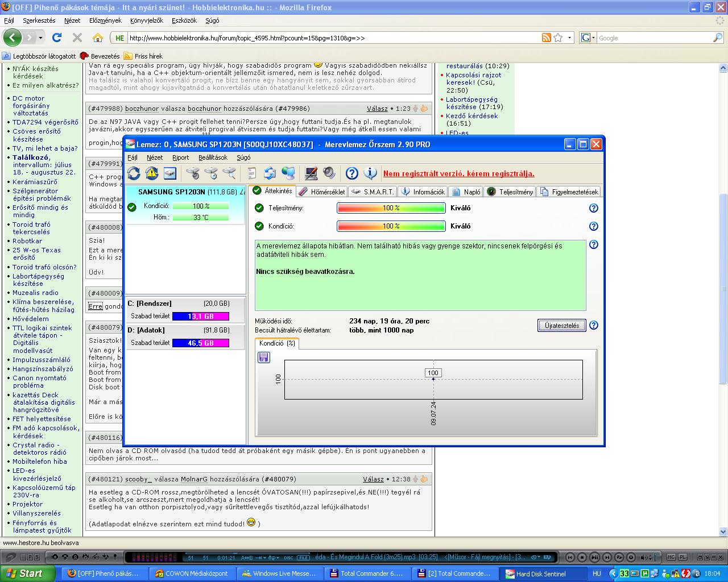Click the report document toolbar icon
Viewport: 728px width, 582px height.
click(x=252, y=173)
